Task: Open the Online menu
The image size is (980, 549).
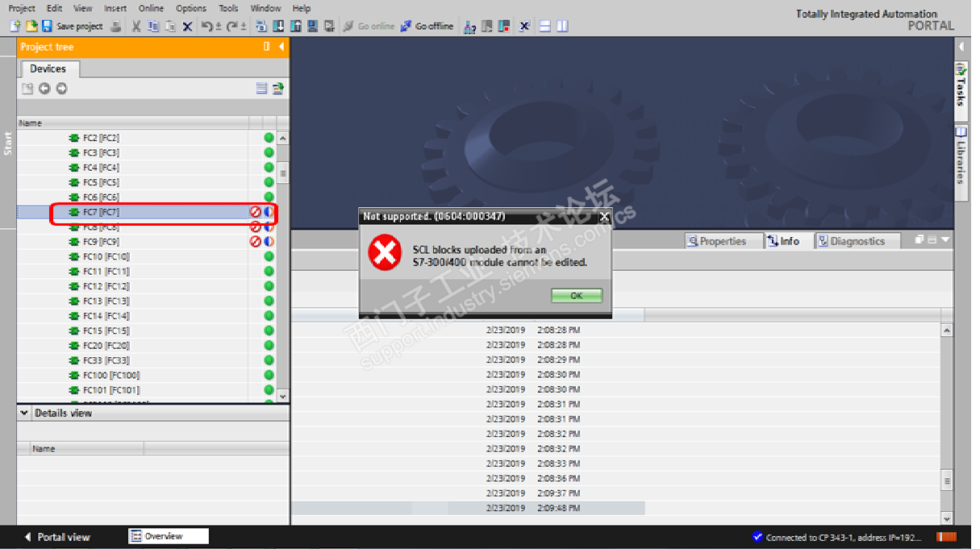Action: coord(151,8)
